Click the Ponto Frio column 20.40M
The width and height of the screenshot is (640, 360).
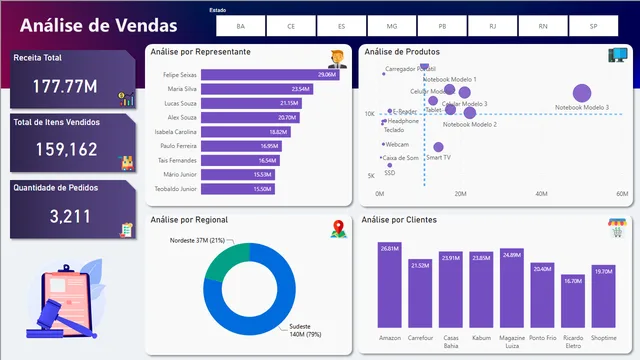click(x=542, y=295)
